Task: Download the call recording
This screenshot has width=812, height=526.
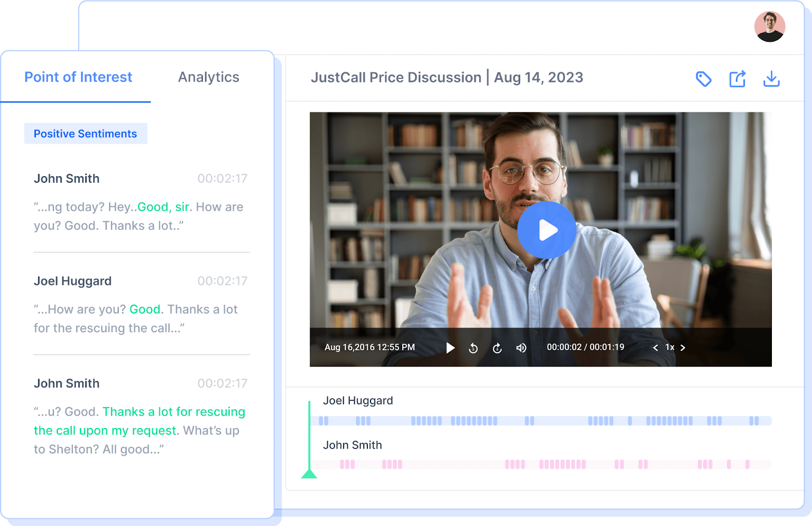Action: coord(771,79)
